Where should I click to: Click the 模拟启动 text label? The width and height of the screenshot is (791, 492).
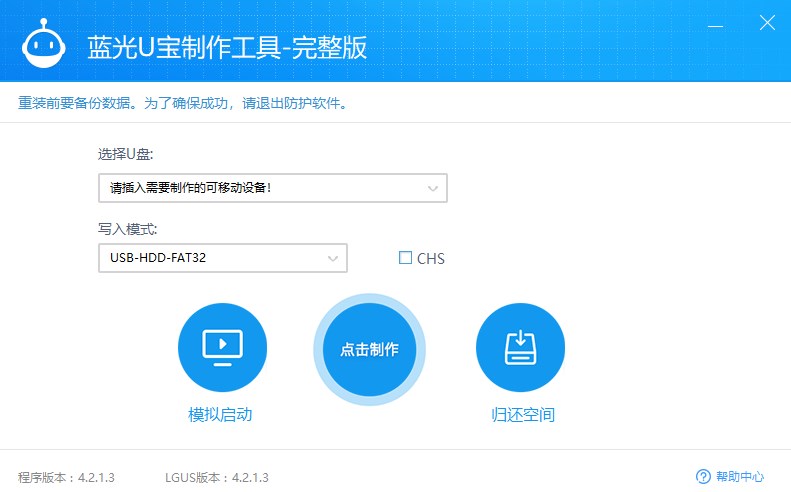[x=220, y=415]
